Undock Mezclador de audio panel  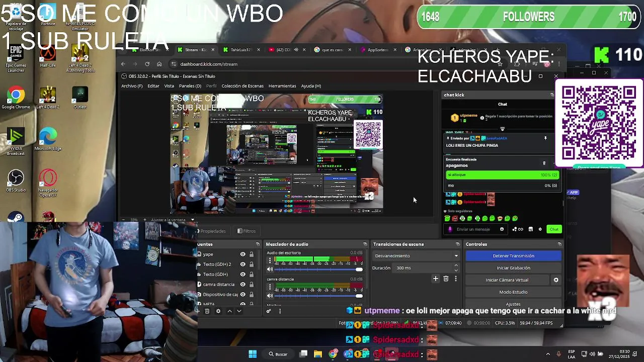coord(365,244)
